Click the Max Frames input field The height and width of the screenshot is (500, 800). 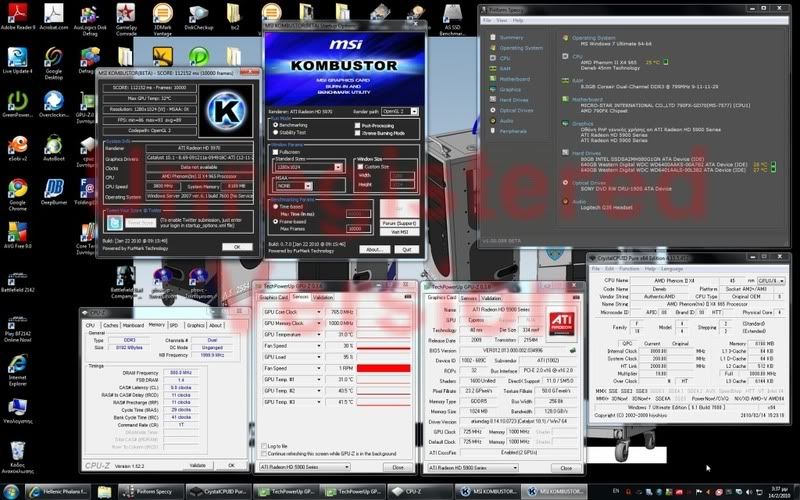358,229
